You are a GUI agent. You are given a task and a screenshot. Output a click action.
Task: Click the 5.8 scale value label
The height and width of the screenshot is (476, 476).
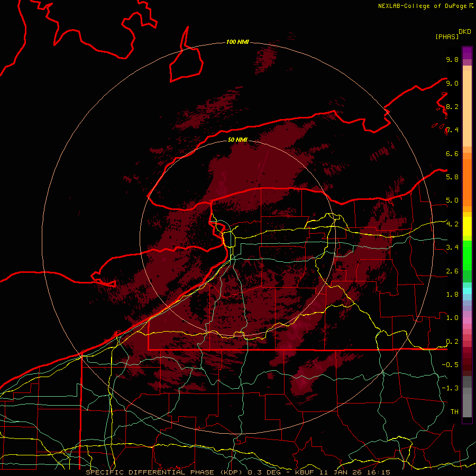452,177
